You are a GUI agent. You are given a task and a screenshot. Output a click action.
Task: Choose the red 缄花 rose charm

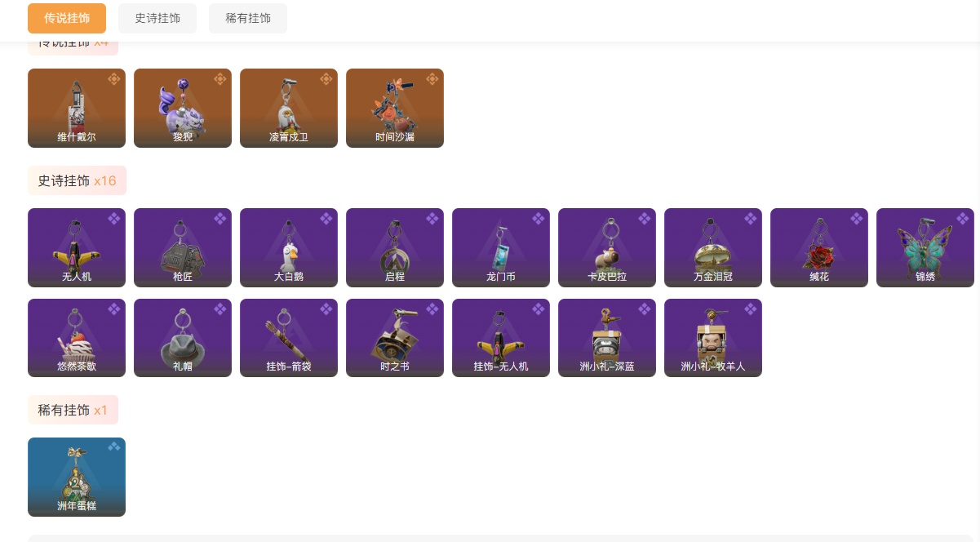point(819,247)
